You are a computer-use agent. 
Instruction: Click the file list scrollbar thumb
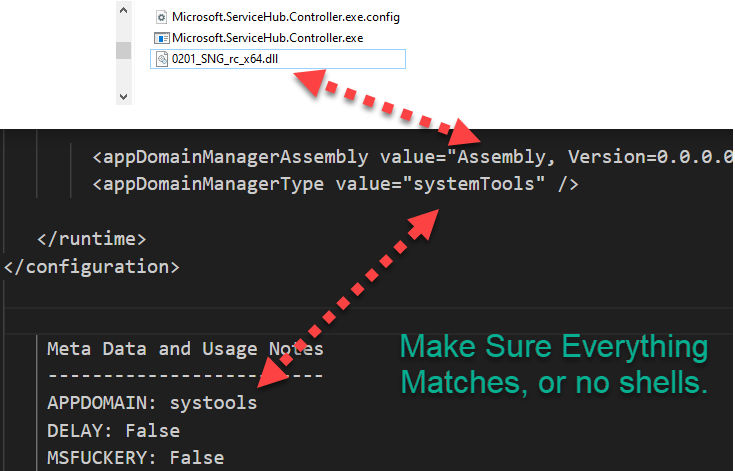coord(123,50)
